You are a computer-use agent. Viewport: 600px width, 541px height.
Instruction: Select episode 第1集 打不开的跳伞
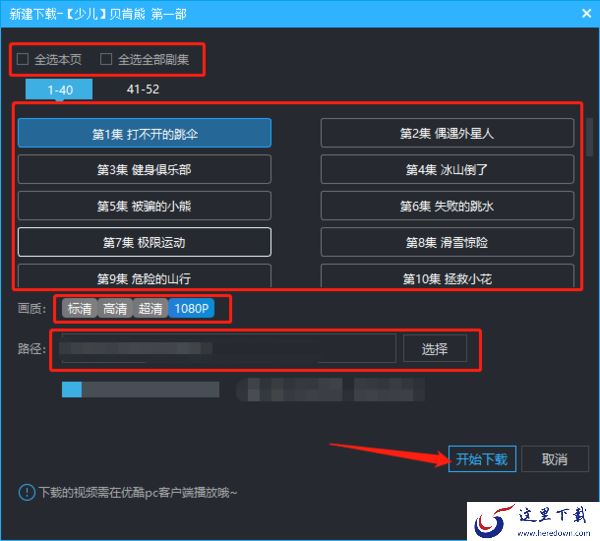145,133
